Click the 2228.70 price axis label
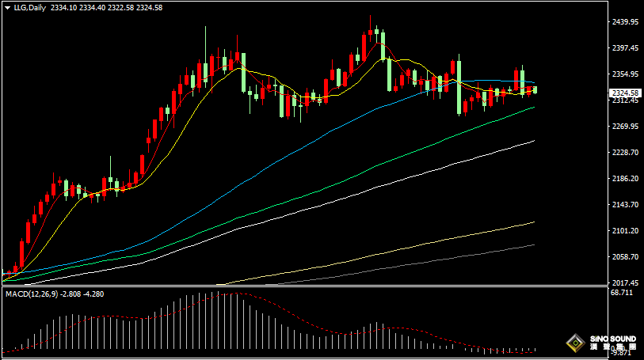Viewport: 644px width, 360px height. click(x=624, y=153)
